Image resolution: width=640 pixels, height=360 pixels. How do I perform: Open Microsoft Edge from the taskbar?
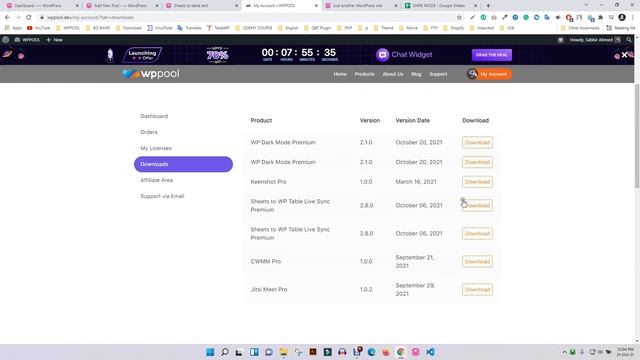coord(371,352)
